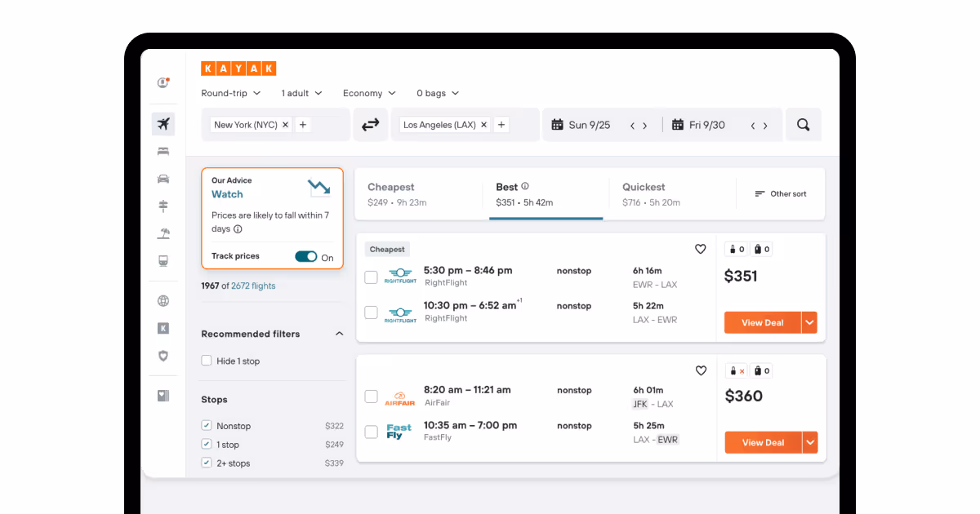Switch to the Quickest tab
This screenshot has height=514, width=980.
click(x=672, y=194)
